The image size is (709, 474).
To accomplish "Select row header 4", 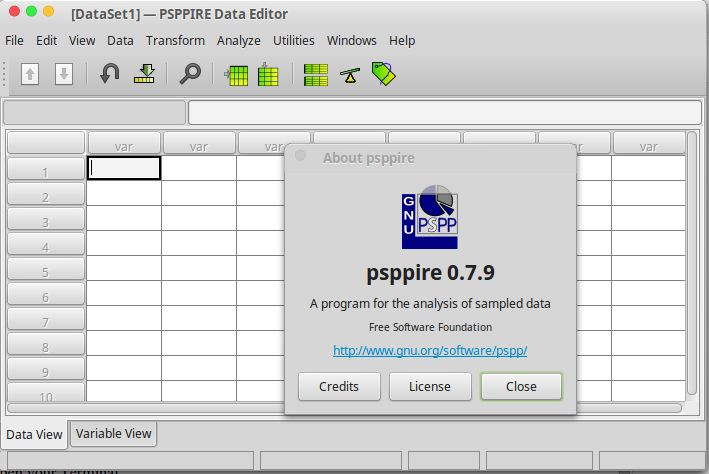I will pos(46,244).
